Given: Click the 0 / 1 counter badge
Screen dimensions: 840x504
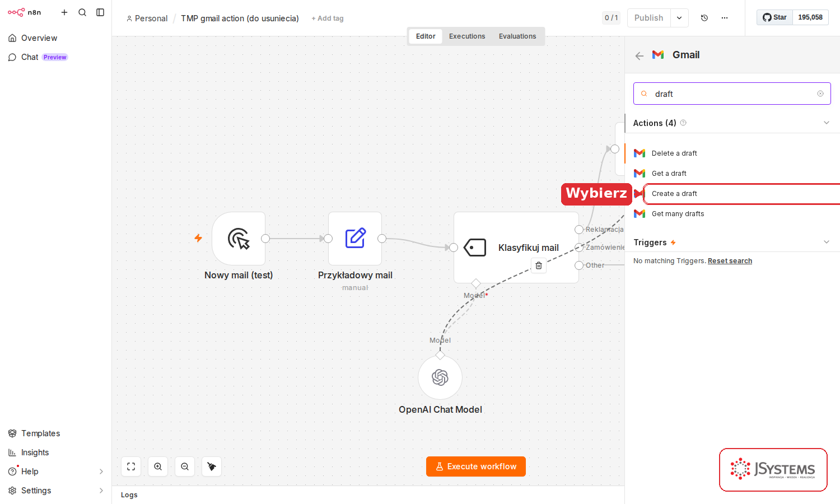Looking at the screenshot, I should coord(612,18).
